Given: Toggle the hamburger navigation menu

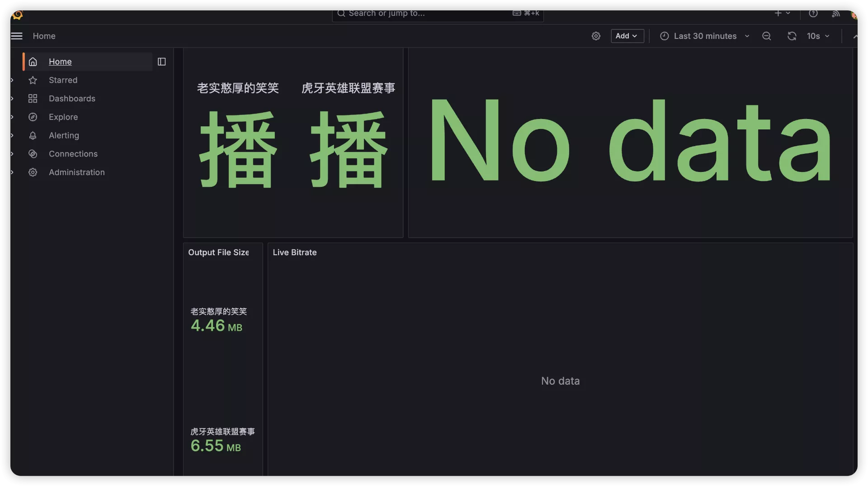Looking at the screenshot, I should [x=17, y=36].
